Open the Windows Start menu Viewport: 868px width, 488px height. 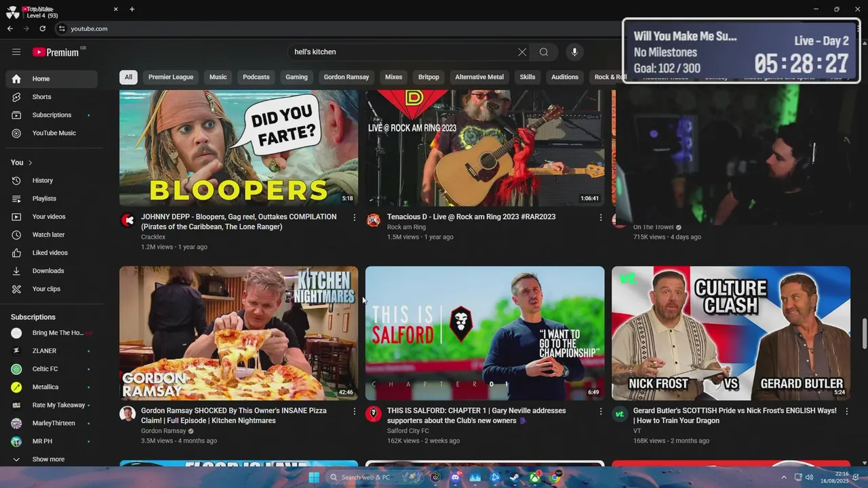tap(314, 477)
